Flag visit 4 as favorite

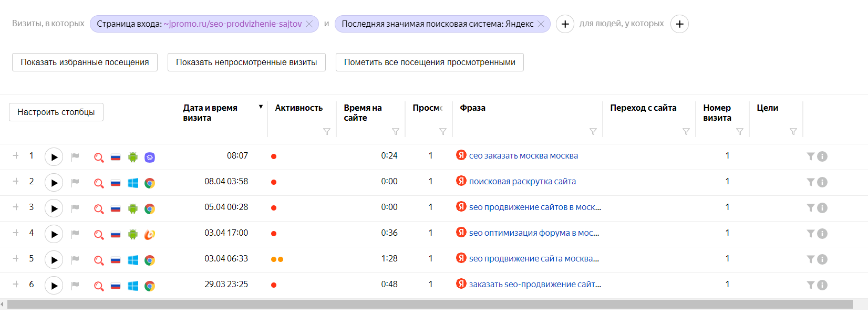click(75, 234)
